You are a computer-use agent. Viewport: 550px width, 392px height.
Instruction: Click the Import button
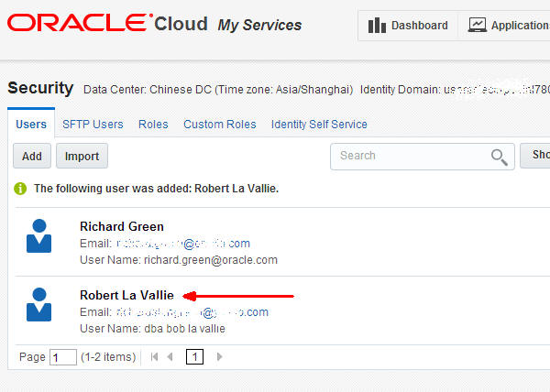pyautogui.click(x=82, y=157)
